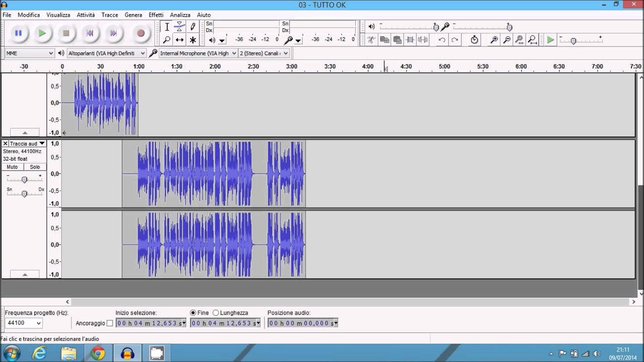The image size is (644, 362).
Task: Open Inizio selezione time format dropdown
Action: (x=184, y=323)
